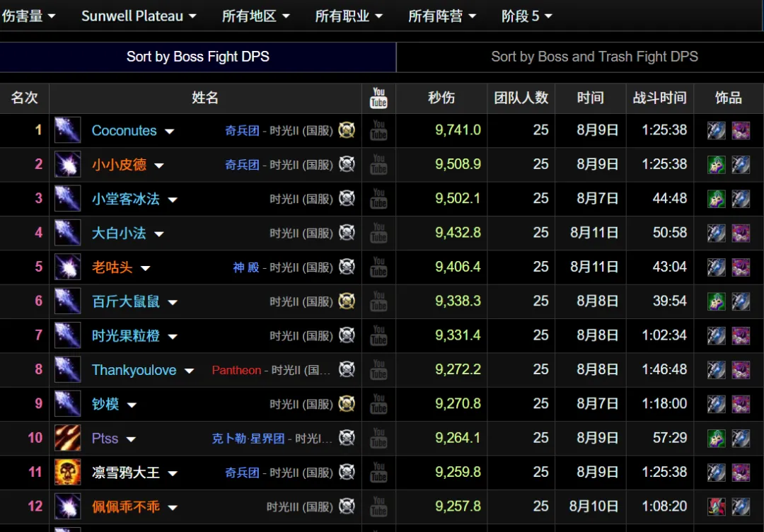Click the 克卜勒·星界团 guild link
This screenshot has width=764, height=532.
[x=248, y=439]
